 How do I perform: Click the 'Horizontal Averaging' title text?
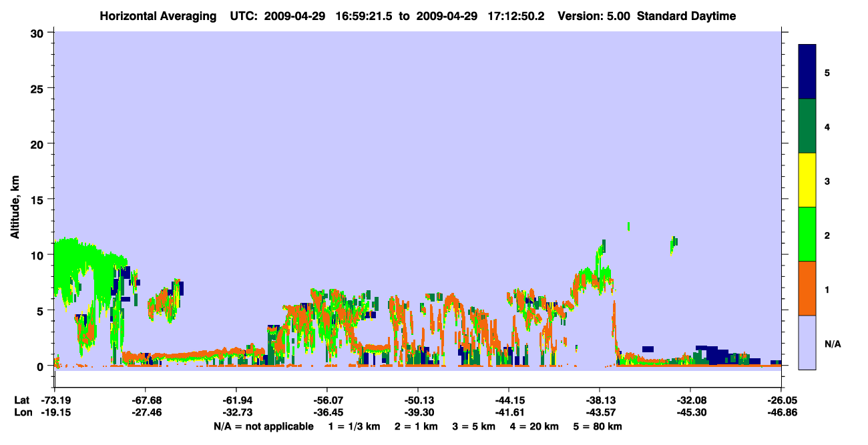(x=158, y=16)
